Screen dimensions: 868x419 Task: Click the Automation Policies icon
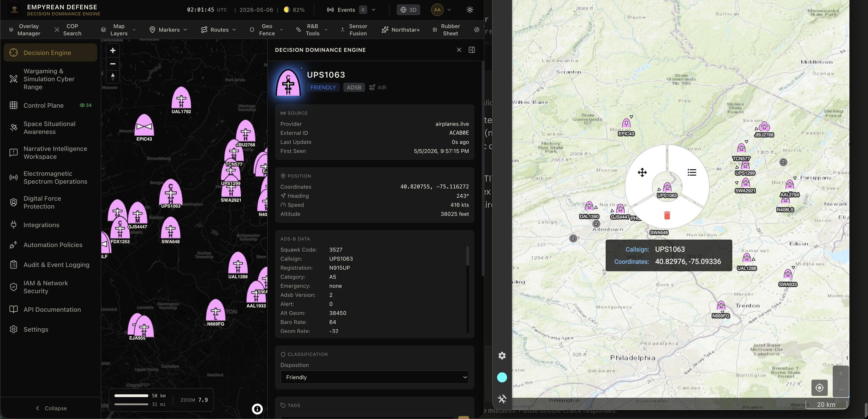coord(14,245)
